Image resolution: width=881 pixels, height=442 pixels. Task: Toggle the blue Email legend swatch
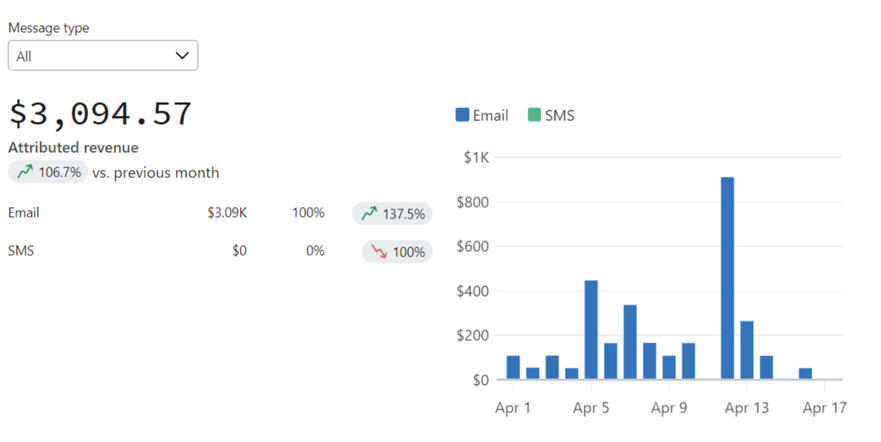click(x=462, y=115)
